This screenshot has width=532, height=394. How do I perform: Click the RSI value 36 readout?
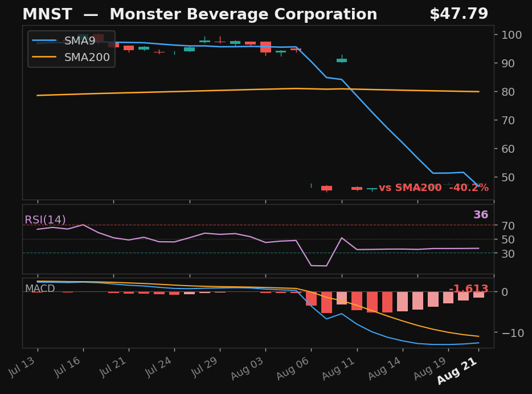click(x=481, y=214)
